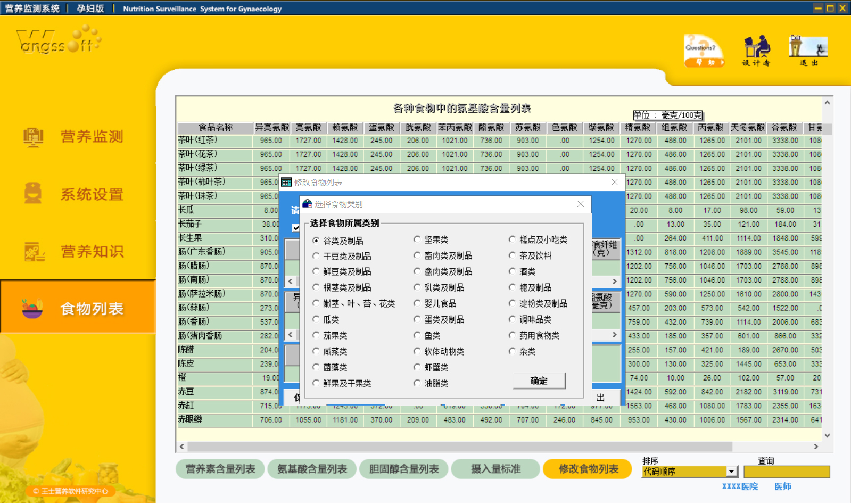Image resolution: width=851 pixels, height=504 pixels.
Task: Switch to 氨基酸含量列表 tab
Action: click(x=312, y=469)
